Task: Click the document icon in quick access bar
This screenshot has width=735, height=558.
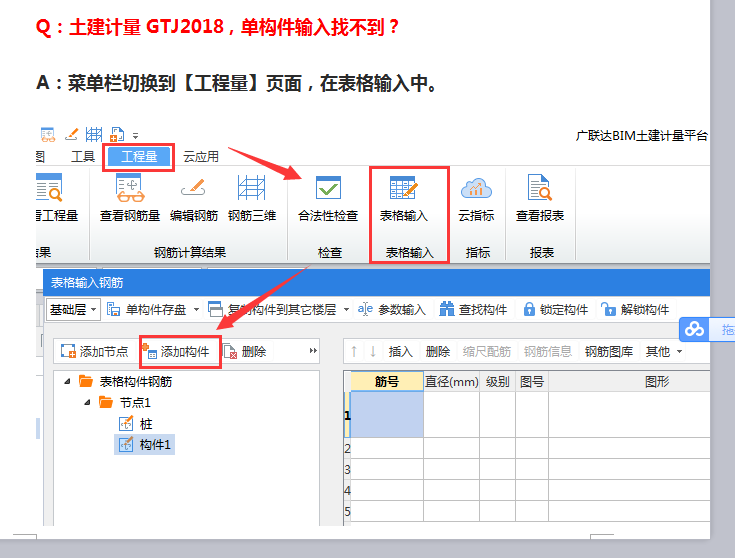Action: pos(117,135)
